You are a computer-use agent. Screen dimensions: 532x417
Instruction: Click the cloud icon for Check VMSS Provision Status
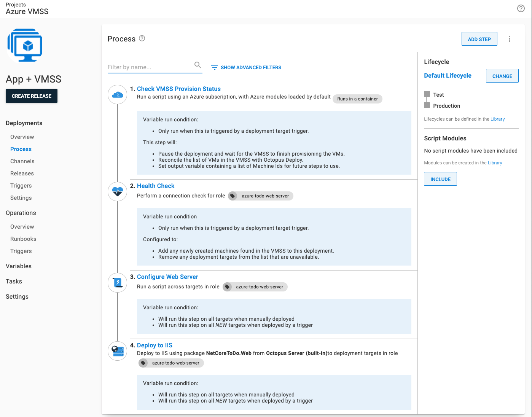tap(117, 94)
